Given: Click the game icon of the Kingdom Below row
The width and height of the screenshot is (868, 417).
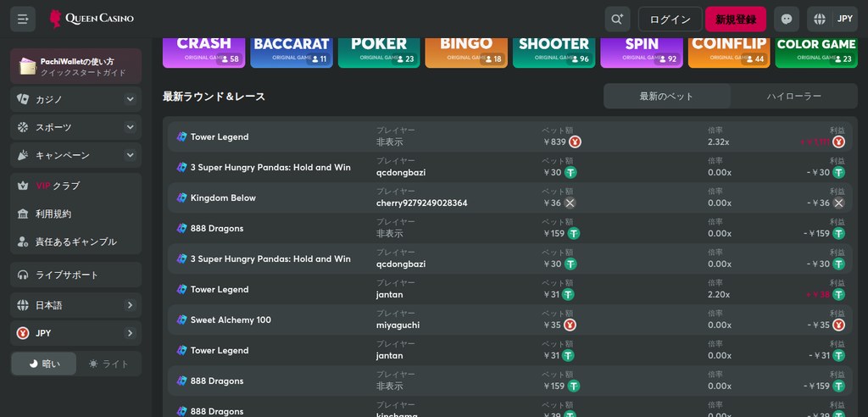Looking at the screenshot, I should 181,197.
